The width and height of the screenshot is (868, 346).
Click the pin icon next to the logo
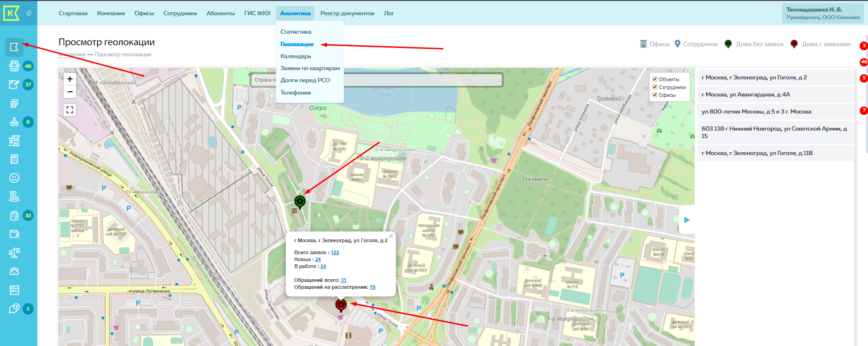(x=29, y=13)
